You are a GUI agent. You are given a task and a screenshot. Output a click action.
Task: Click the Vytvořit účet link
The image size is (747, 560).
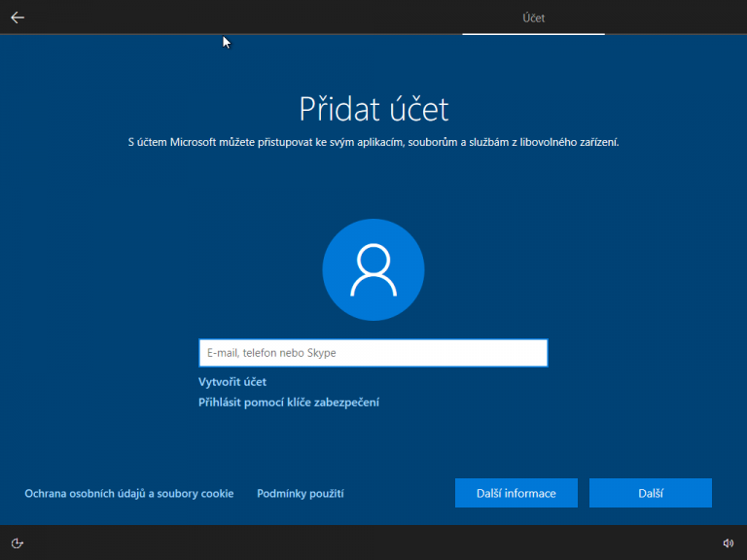pyautogui.click(x=232, y=382)
